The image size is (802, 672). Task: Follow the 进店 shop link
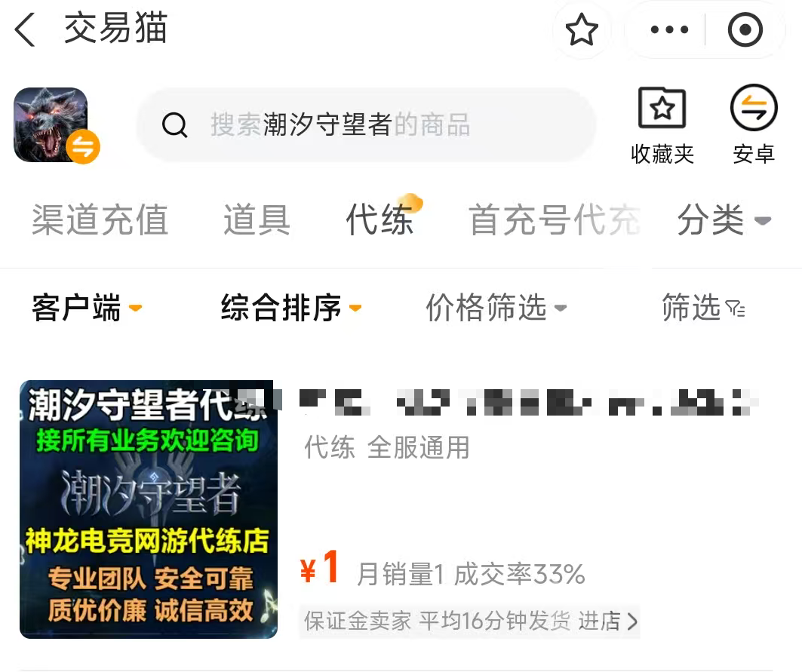tap(607, 621)
